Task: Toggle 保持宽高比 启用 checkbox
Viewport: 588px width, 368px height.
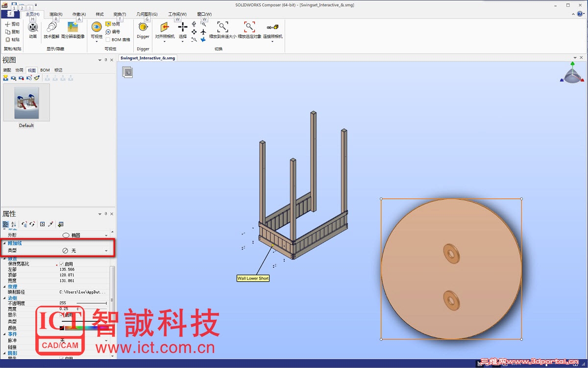Action: click(x=62, y=264)
